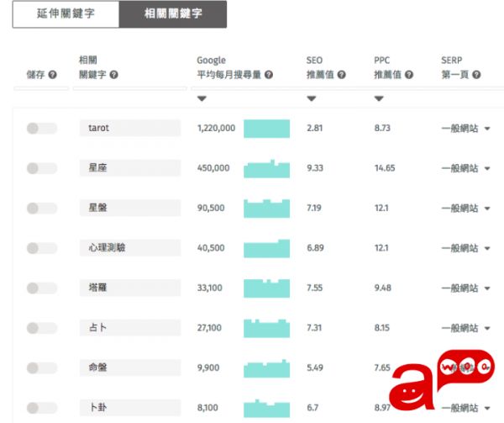Open help icon next to SEO 推薦值
This screenshot has width=504, height=423.
click(342, 75)
